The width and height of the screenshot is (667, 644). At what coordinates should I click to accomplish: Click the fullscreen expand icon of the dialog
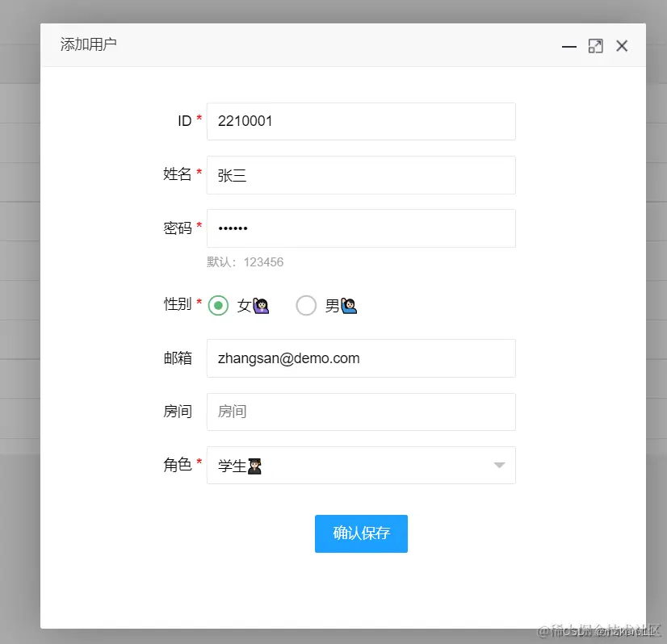click(x=595, y=46)
